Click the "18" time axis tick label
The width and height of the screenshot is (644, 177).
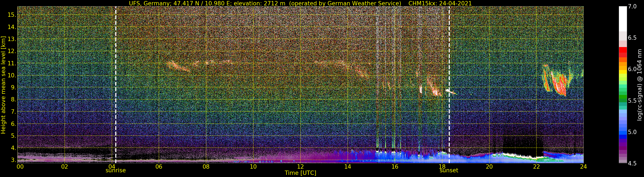(x=442, y=166)
